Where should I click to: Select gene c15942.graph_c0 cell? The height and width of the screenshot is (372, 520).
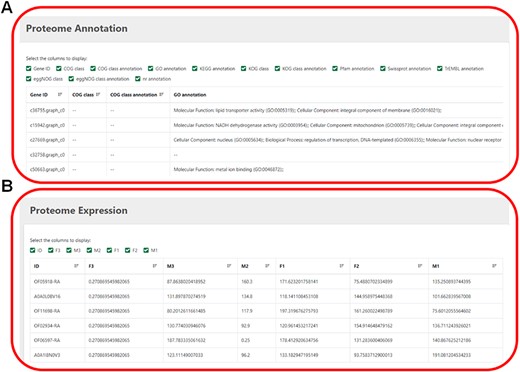click(x=47, y=125)
